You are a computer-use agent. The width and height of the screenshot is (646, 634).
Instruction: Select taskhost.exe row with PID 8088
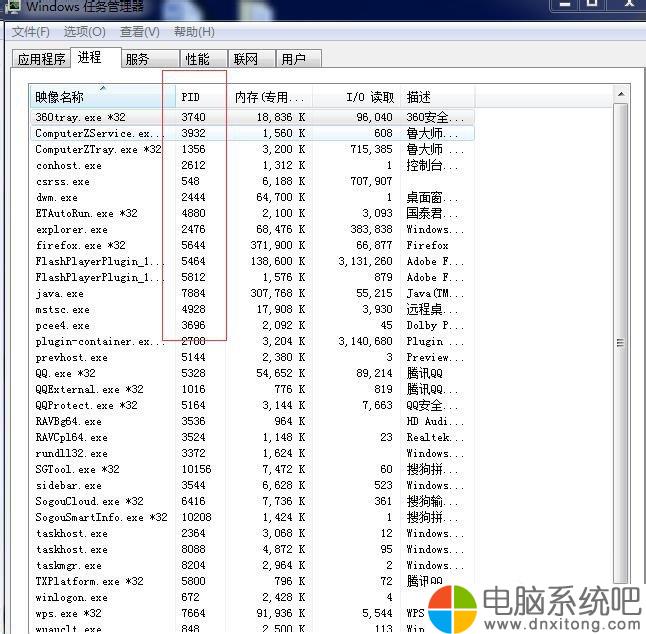click(x=252, y=550)
